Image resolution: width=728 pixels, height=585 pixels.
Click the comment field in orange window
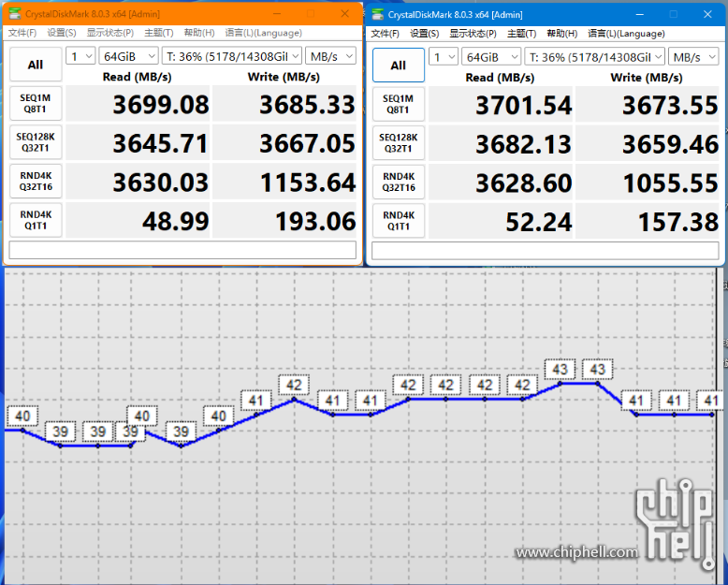point(182,250)
